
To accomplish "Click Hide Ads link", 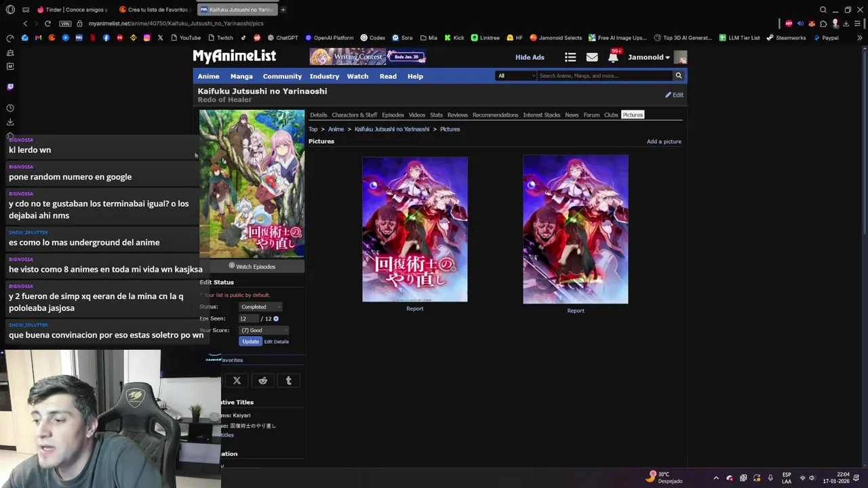I will coord(530,58).
